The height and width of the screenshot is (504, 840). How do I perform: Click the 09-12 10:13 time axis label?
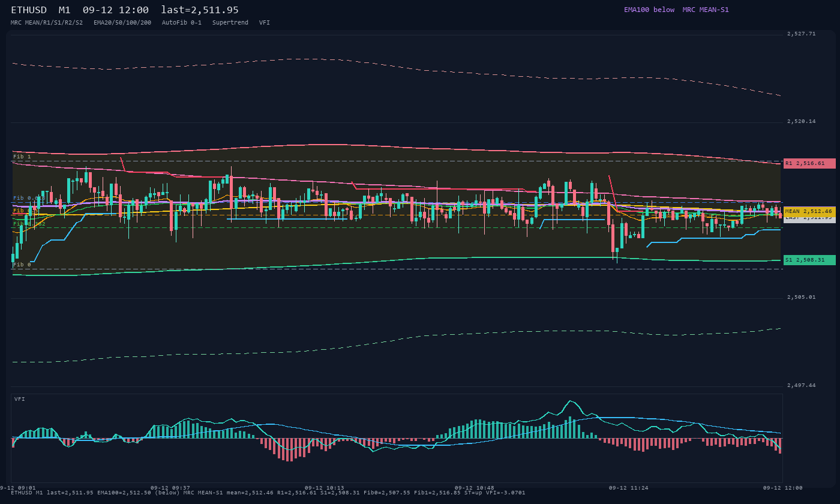pyautogui.click(x=325, y=488)
